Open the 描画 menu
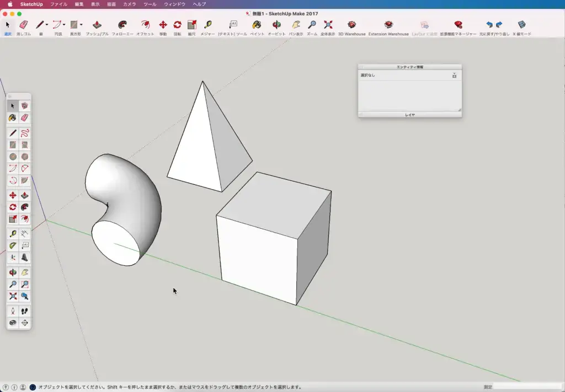This screenshot has width=565, height=392. point(111,4)
